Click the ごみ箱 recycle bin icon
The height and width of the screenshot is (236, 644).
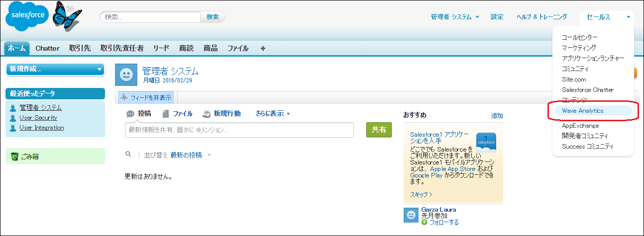tap(14, 157)
